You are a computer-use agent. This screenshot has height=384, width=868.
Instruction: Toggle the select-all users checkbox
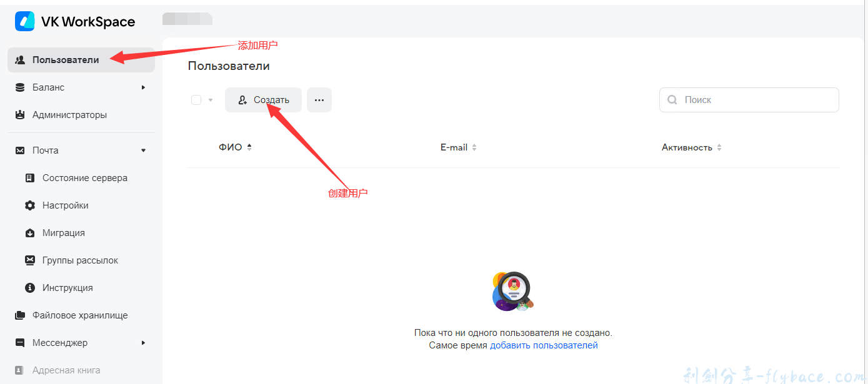click(196, 100)
